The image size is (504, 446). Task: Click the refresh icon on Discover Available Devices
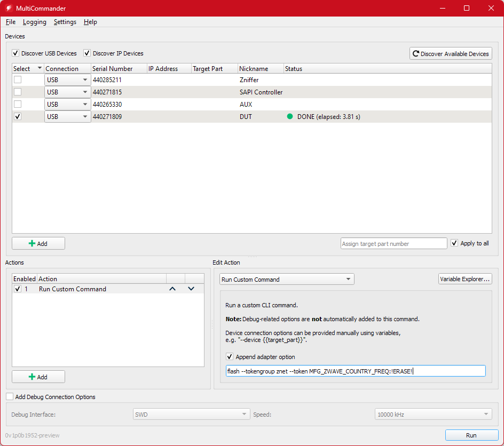coord(416,53)
